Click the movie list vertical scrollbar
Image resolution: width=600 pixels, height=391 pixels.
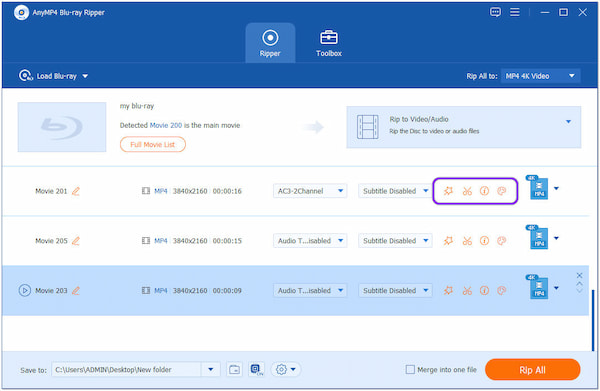pos(593,320)
